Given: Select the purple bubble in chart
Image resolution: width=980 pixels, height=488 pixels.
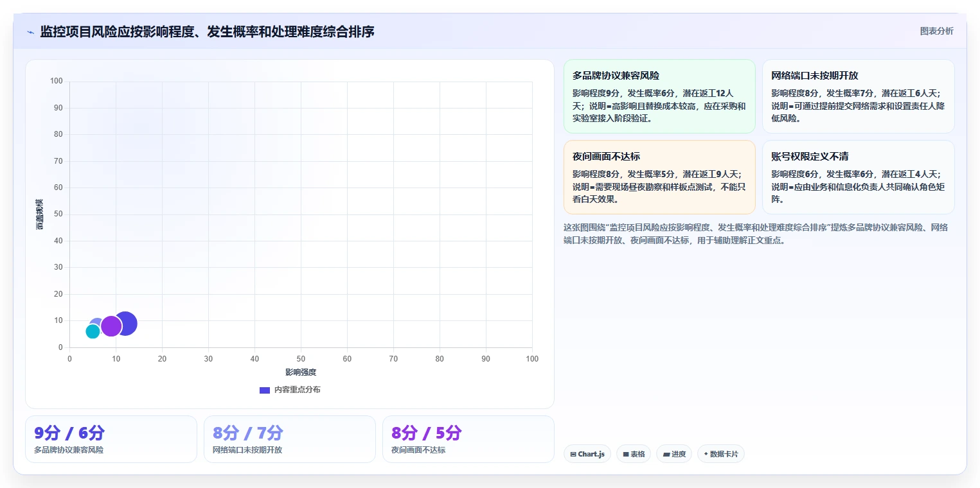Looking at the screenshot, I should tap(111, 326).
